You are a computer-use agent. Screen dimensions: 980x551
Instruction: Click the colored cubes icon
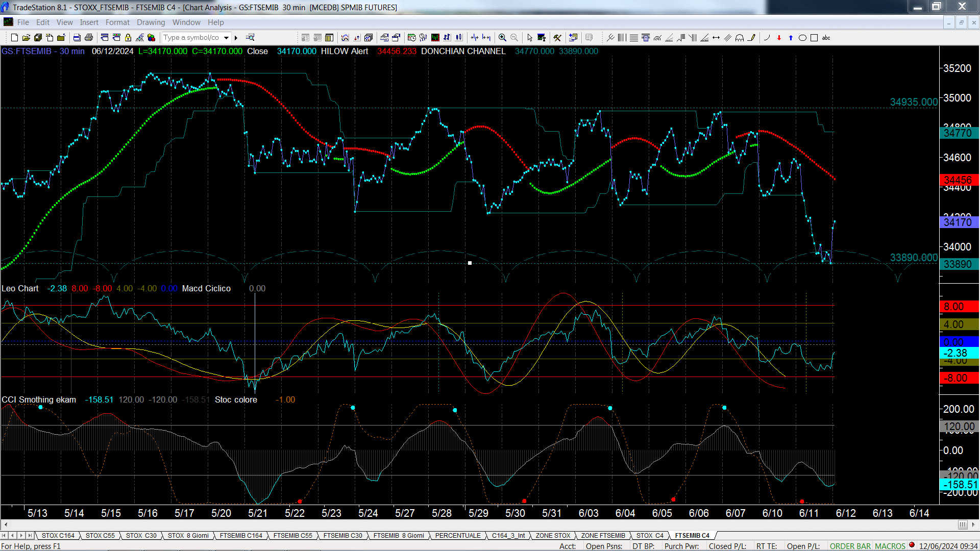point(152,38)
